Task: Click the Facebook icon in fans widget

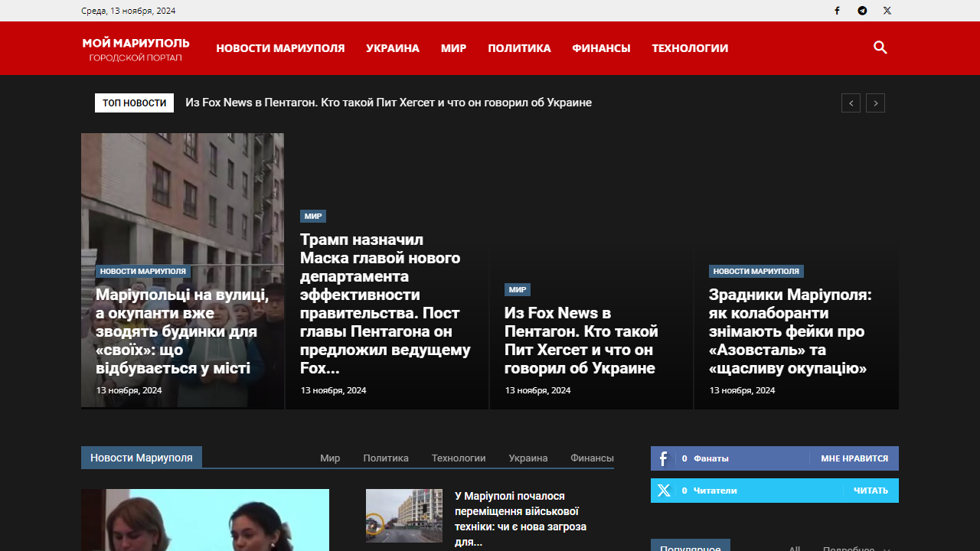Action: tap(663, 458)
